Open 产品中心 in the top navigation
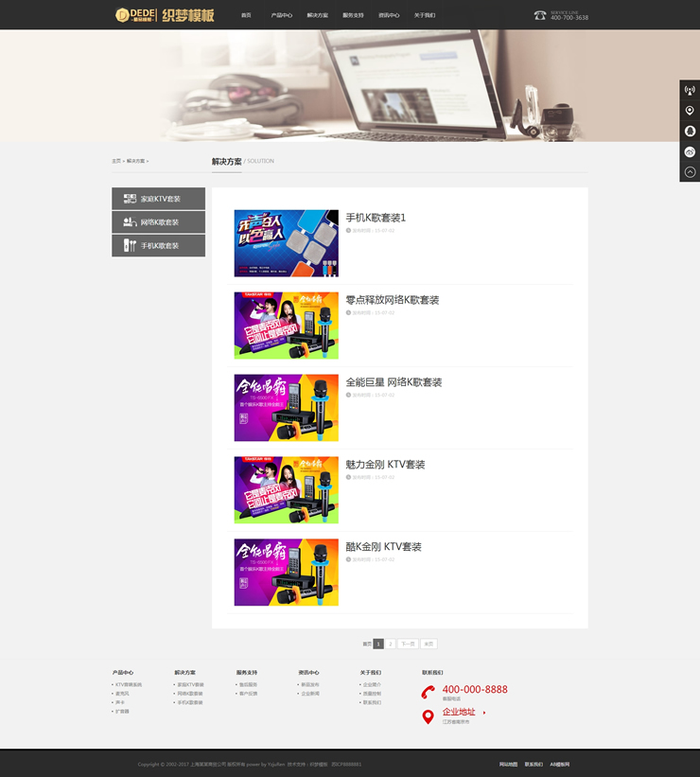Screen dimensions: 700x777 click(x=282, y=15)
